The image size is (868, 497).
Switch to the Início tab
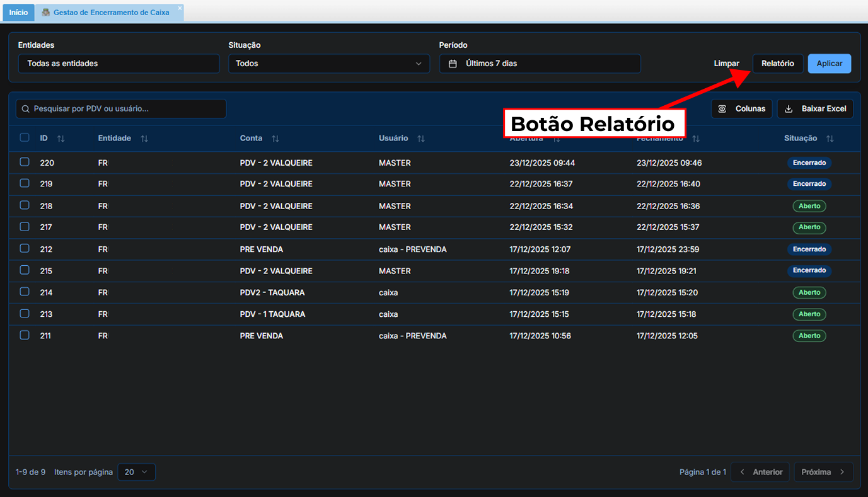point(18,13)
